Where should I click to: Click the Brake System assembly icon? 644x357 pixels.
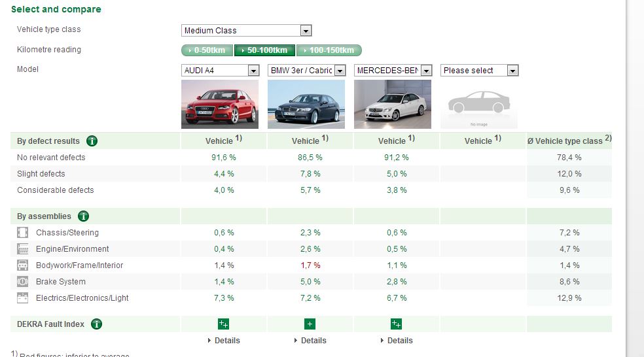click(x=23, y=282)
